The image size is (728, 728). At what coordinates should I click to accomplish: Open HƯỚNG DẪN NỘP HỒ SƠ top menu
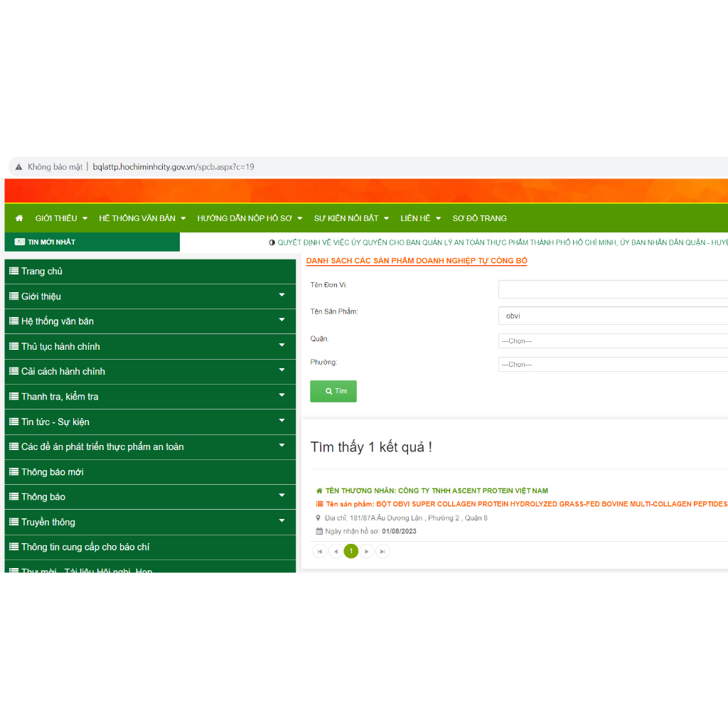pos(250,218)
